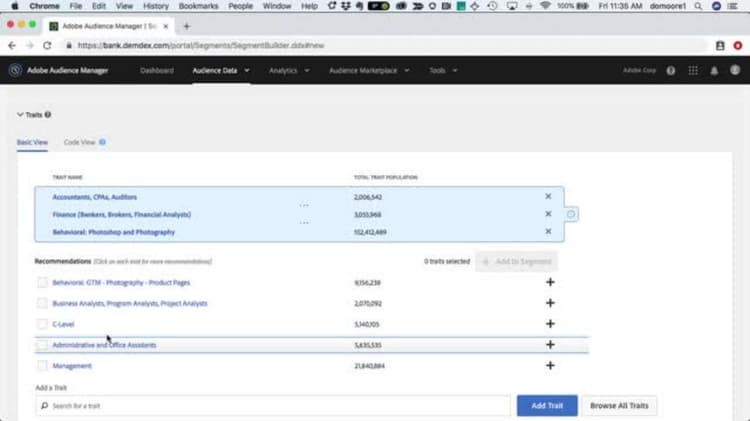Focus the Search for a trait field

(x=273, y=406)
